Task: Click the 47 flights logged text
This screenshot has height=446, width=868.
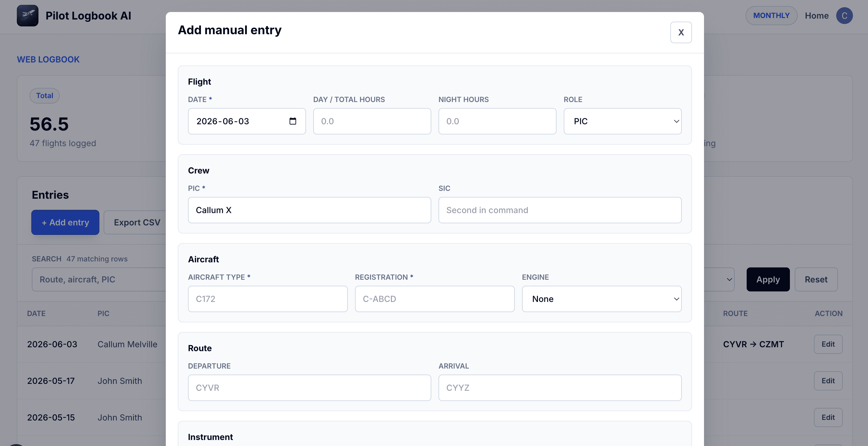Action: [x=63, y=143]
